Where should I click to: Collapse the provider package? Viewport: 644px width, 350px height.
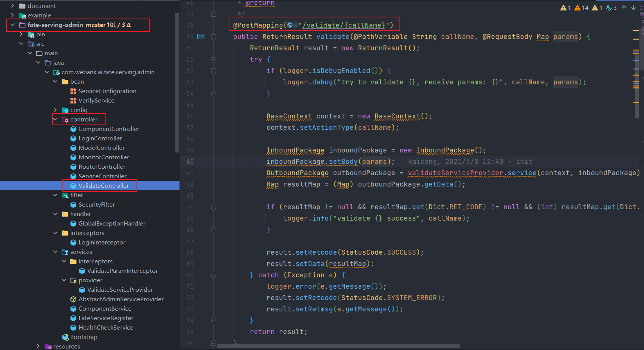click(x=63, y=280)
